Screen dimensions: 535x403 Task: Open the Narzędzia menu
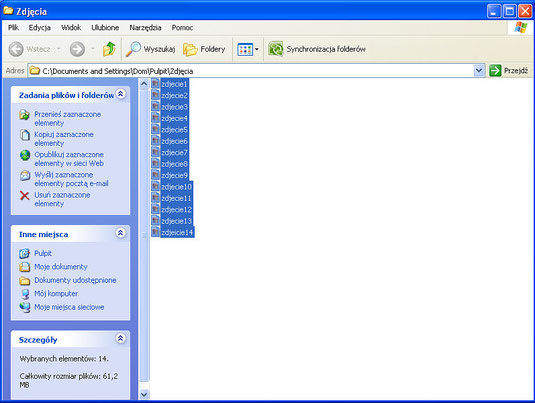[x=145, y=28]
